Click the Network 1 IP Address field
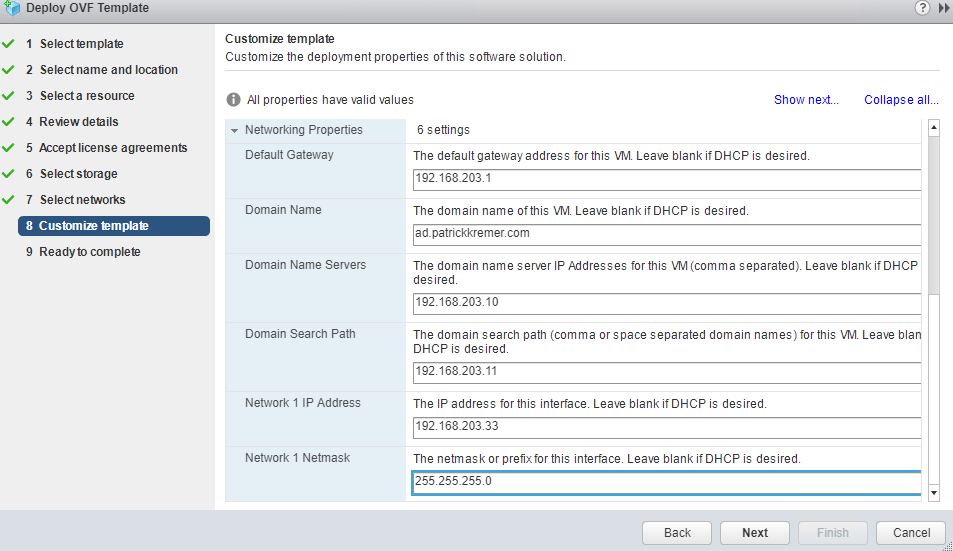Screen dimensions: 953x551 click(x=666, y=426)
